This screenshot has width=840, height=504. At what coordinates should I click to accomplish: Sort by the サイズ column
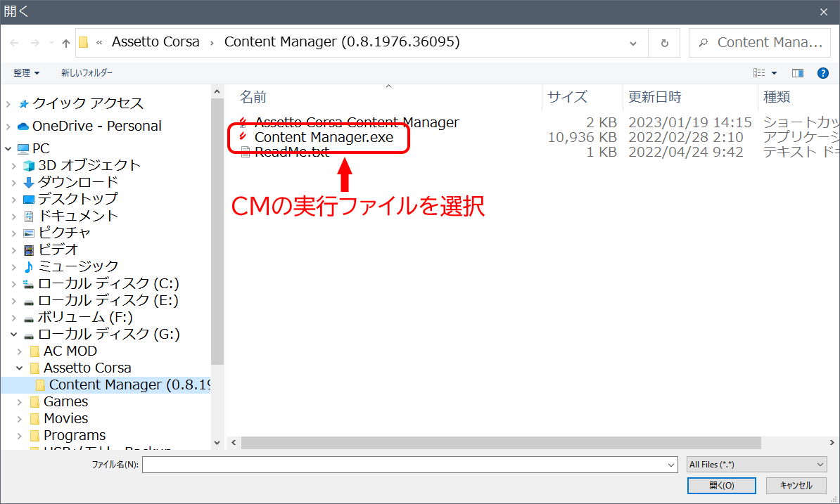pyautogui.click(x=567, y=97)
